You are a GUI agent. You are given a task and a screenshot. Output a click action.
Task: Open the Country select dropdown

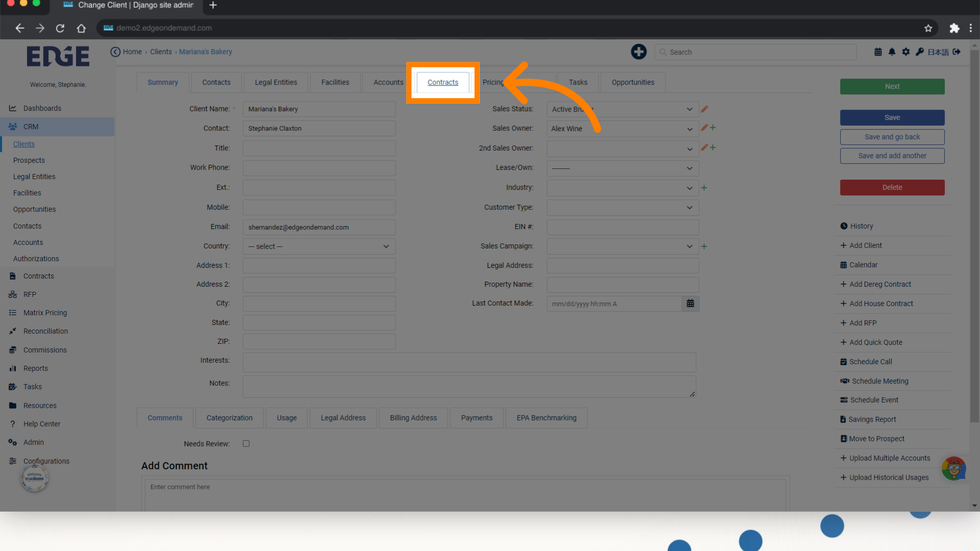(x=319, y=246)
